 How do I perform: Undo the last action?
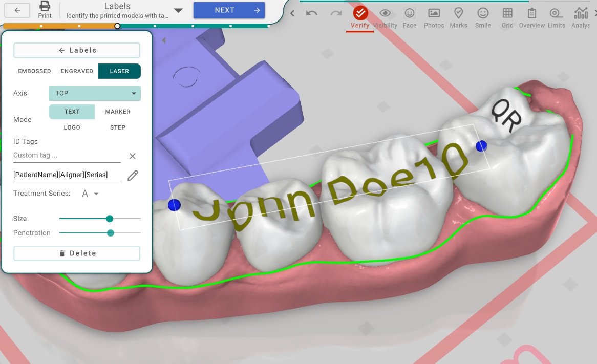pos(311,14)
